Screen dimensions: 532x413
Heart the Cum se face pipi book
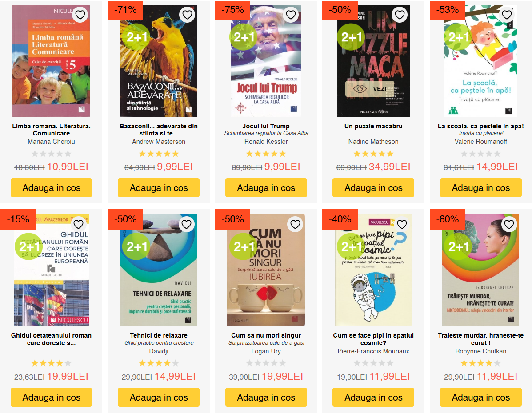pyautogui.click(x=402, y=224)
